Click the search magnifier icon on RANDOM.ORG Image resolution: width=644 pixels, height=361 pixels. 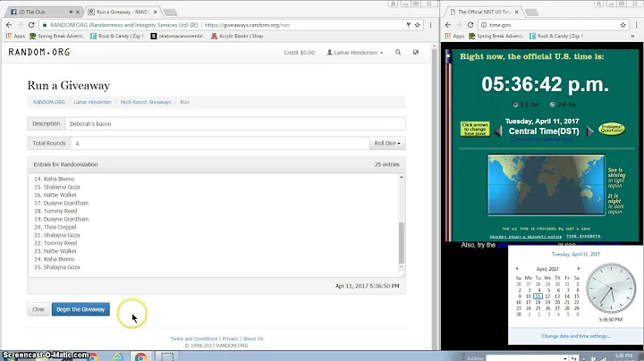tap(398, 53)
